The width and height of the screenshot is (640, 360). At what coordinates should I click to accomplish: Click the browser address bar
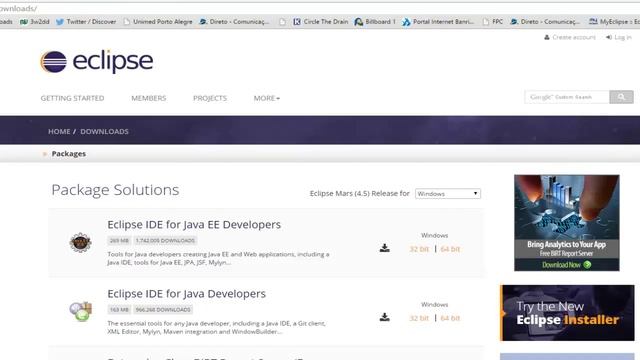320,8
